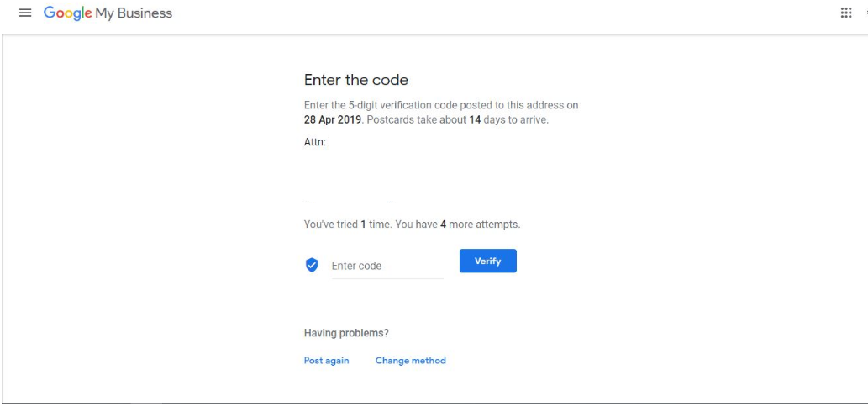Open the hamburger main menu
This screenshot has height=407, width=868.
(x=25, y=13)
